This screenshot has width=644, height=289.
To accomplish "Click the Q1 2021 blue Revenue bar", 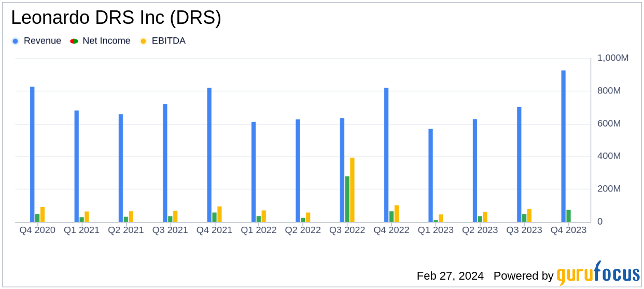I will point(77,166).
